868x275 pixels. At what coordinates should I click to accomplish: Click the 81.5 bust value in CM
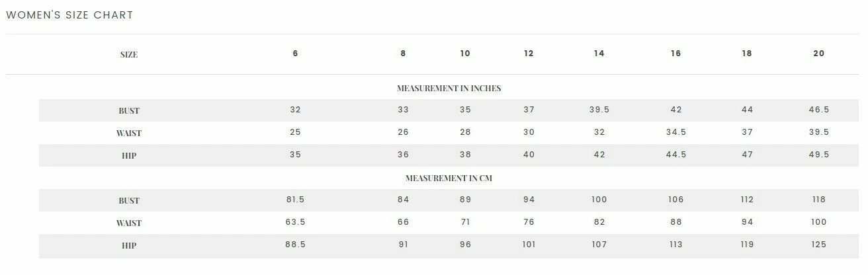[295, 200]
